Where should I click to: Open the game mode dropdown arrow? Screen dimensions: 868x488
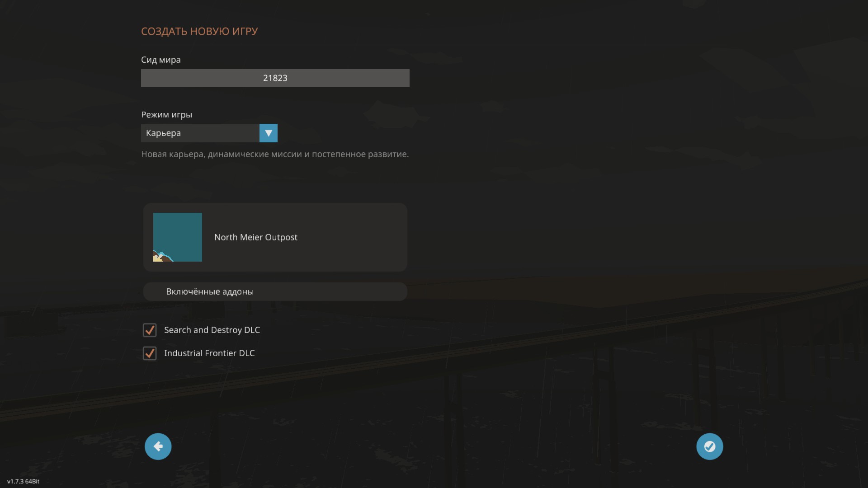click(268, 133)
